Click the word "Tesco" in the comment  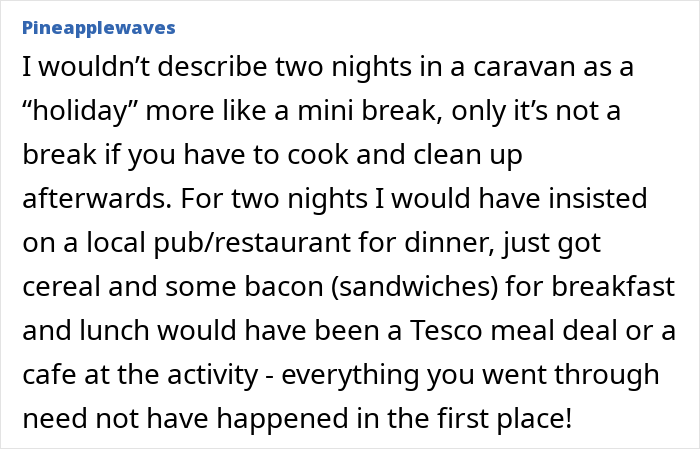coord(446,331)
